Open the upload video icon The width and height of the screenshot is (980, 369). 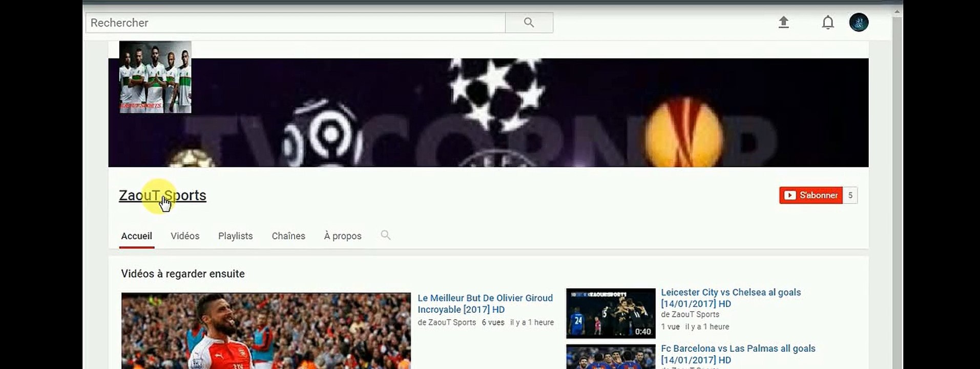[x=784, y=23]
